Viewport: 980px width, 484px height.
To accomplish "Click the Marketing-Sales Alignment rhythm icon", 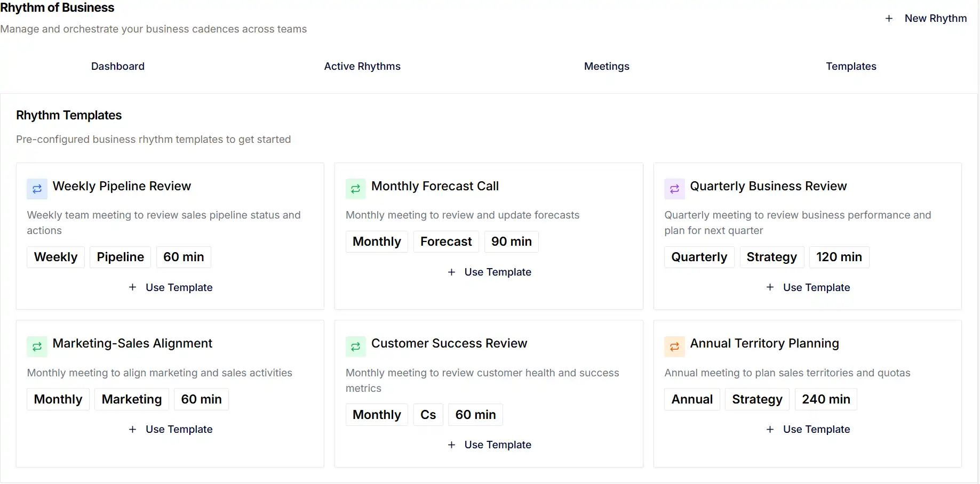I will tap(37, 346).
